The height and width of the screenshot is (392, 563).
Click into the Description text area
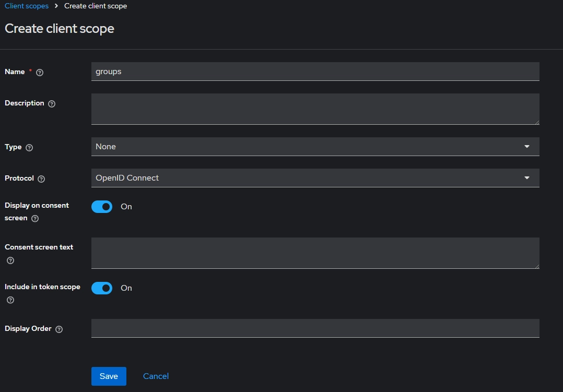coord(315,109)
